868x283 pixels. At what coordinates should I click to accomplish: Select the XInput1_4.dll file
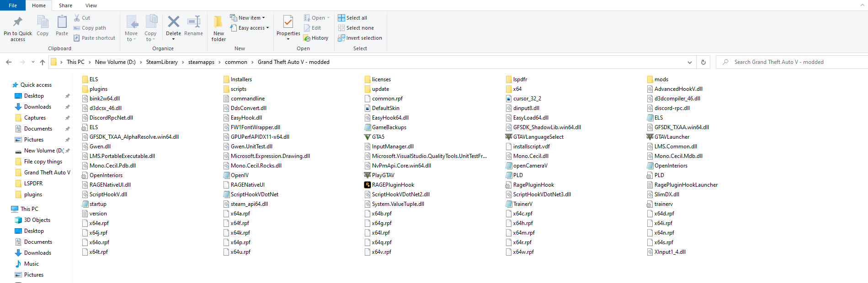click(x=666, y=252)
